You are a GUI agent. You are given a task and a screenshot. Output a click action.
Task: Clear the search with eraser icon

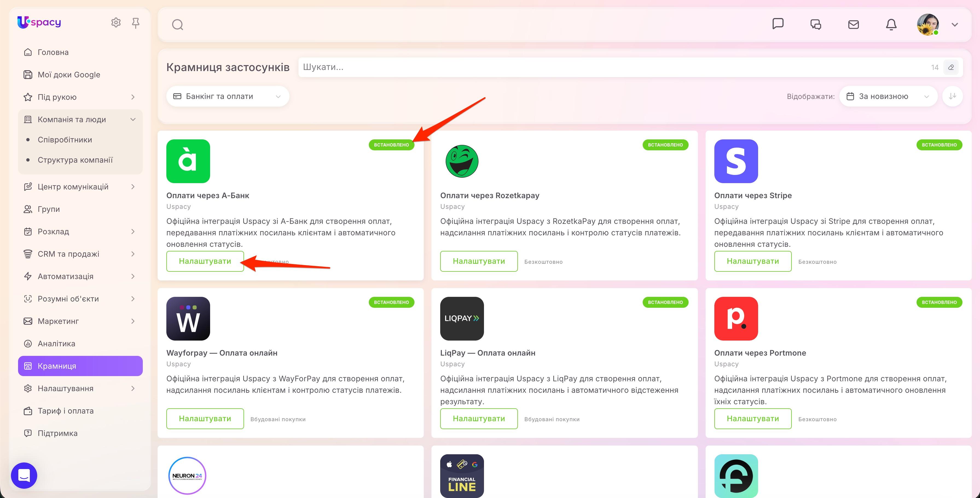click(951, 67)
